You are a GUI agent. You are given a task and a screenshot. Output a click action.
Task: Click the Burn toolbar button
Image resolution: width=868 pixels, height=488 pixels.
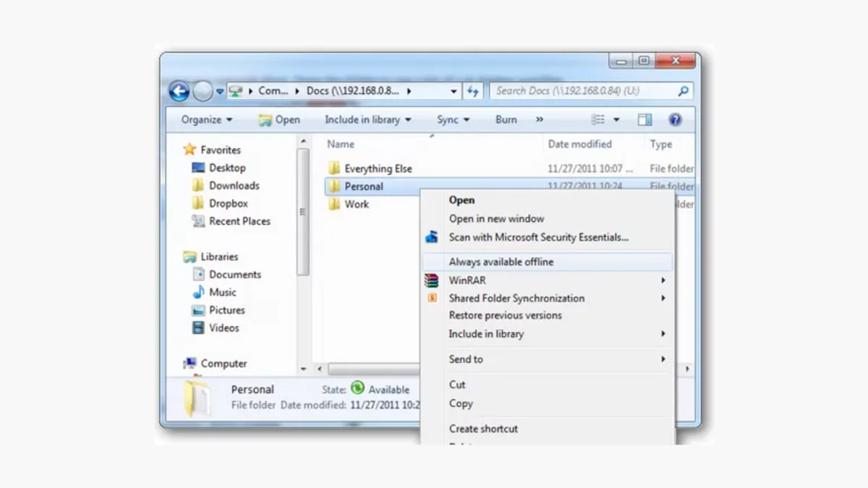[506, 119]
